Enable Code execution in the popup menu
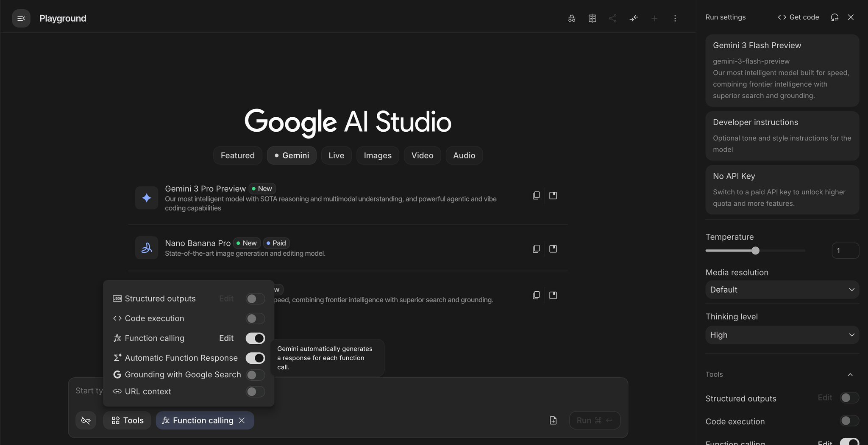This screenshot has width=868, height=445. pos(255,318)
